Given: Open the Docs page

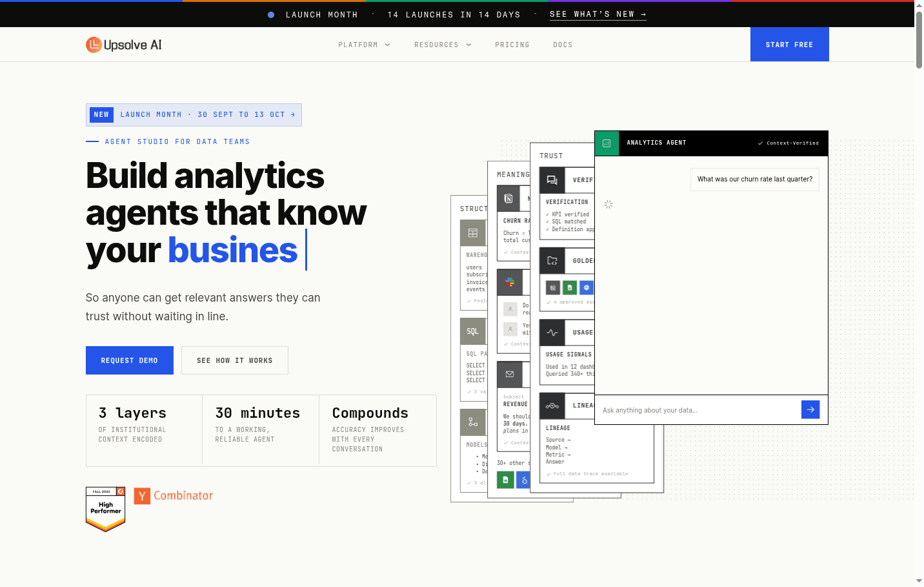Looking at the screenshot, I should 563,45.
